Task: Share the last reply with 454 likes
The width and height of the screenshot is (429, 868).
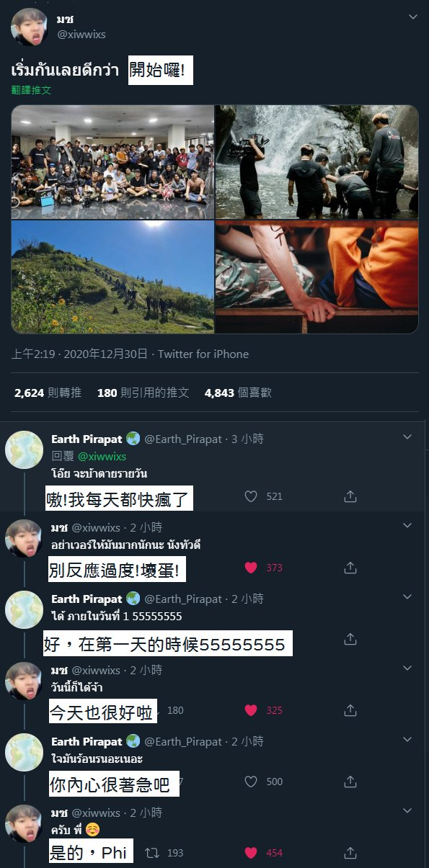Action: coord(350,853)
